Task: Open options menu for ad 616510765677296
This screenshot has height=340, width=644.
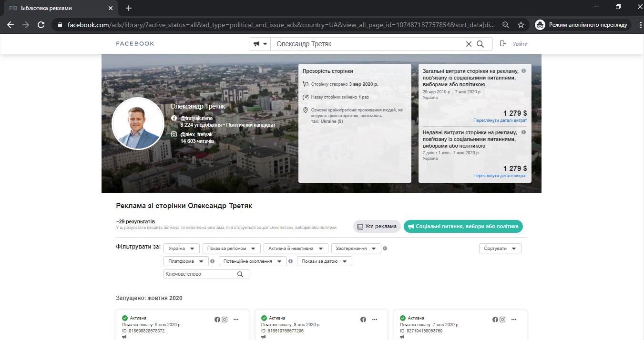Action: (375, 320)
